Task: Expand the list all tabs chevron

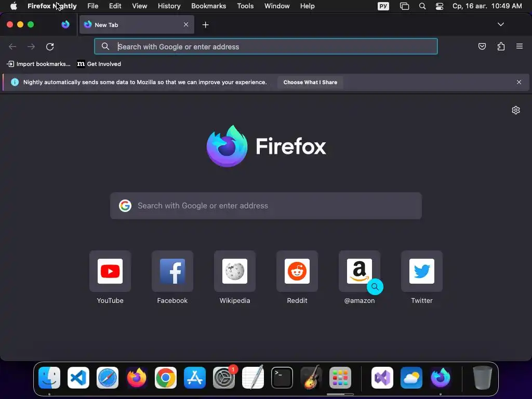Action: pos(500,24)
